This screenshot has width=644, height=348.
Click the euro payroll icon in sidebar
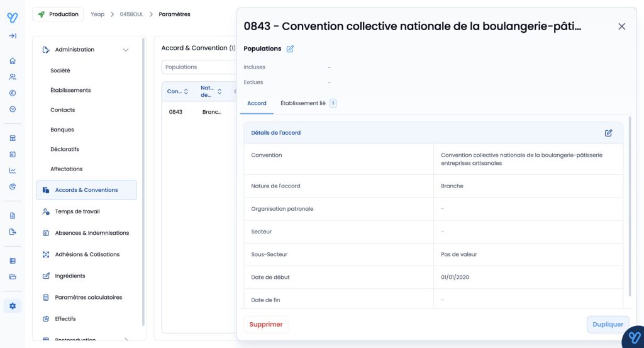coord(13,93)
